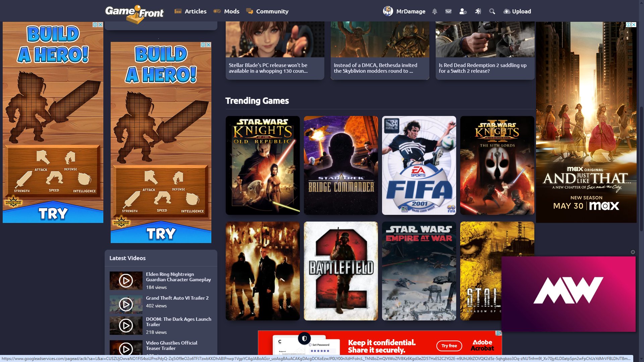This screenshot has height=362, width=644.
Task: Play DOOM The Dark Ages Launch Trailer
Action: [x=126, y=325]
